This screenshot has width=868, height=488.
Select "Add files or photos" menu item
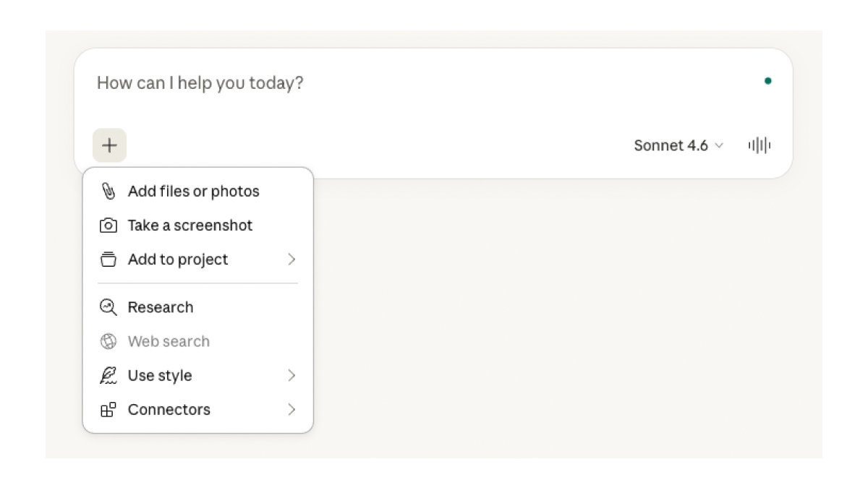click(193, 192)
